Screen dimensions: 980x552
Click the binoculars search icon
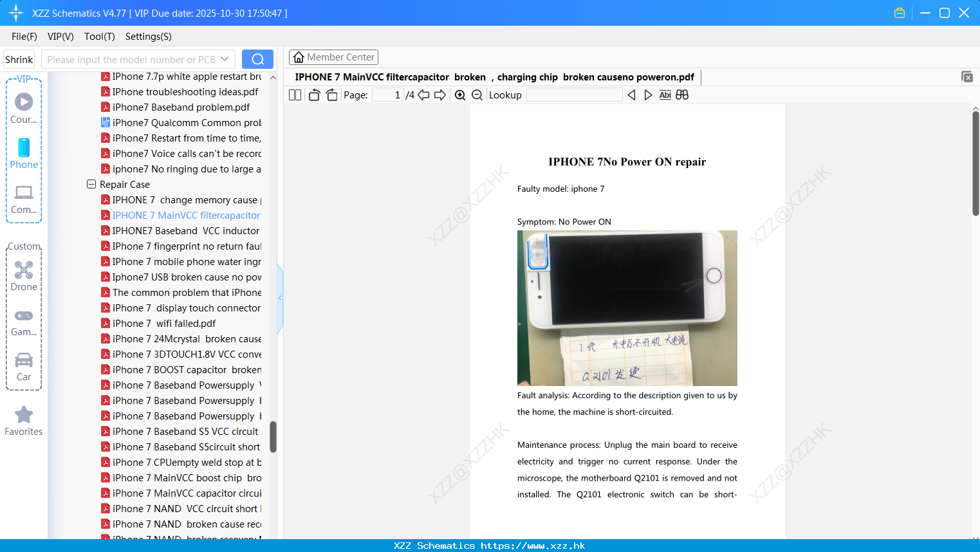coord(682,95)
